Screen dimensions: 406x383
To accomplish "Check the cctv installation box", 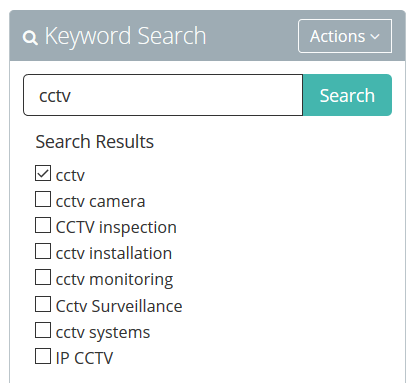I will coord(43,251).
